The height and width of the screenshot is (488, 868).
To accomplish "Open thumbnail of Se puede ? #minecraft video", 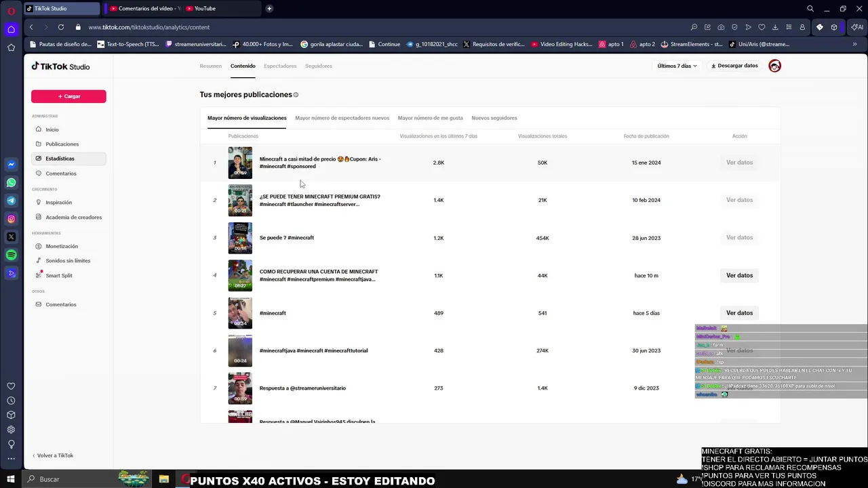I will click(x=240, y=238).
